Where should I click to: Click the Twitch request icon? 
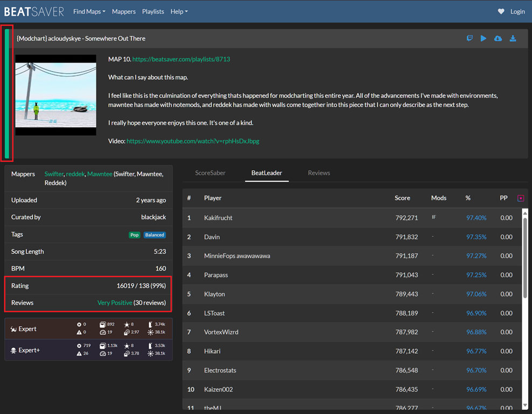[469, 38]
